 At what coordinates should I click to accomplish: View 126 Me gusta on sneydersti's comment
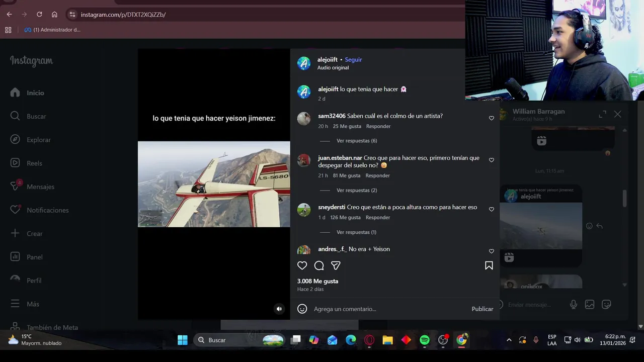(345, 217)
